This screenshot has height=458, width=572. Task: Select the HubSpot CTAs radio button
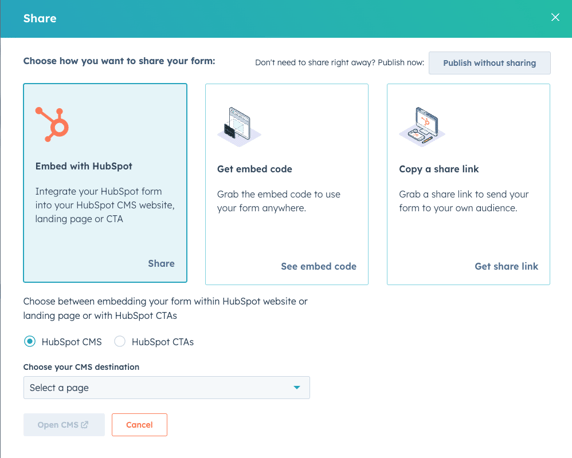(120, 342)
